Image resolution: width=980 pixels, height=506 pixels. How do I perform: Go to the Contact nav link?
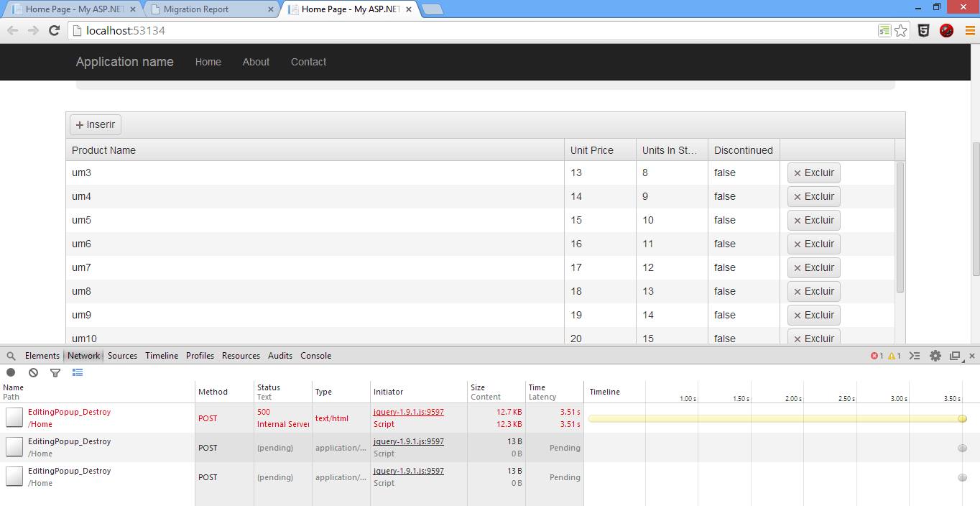[308, 62]
